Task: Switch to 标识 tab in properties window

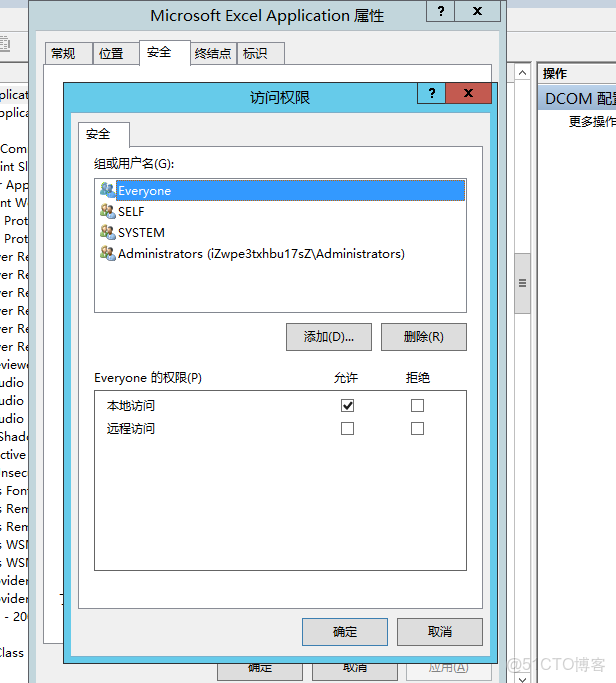Action: pyautogui.click(x=261, y=54)
